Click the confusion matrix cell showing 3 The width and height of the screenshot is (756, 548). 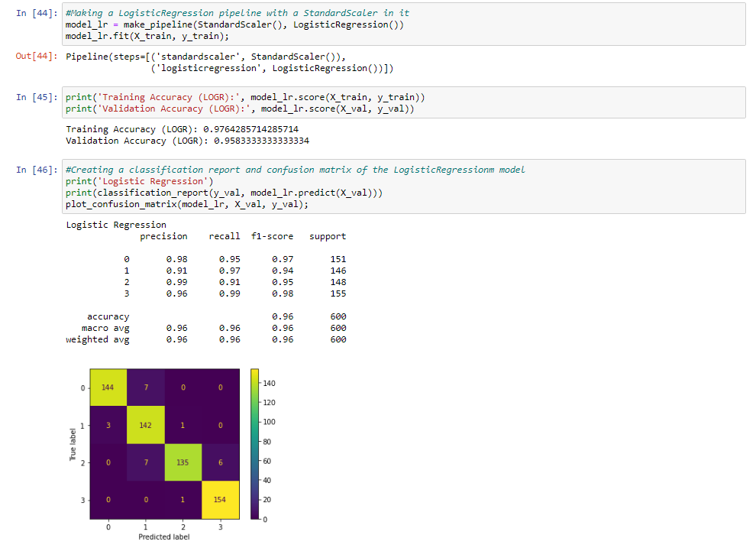(108, 425)
